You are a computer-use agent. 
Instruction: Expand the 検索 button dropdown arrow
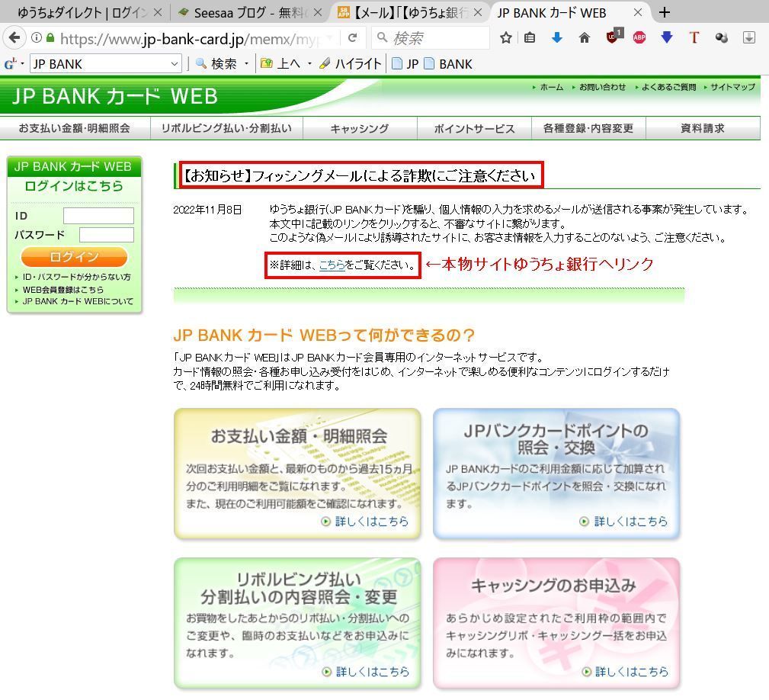coord(246,64)
